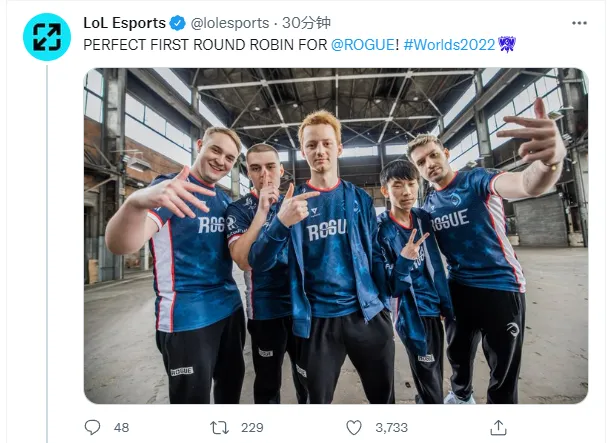This screenshot has width=607, height=443.
Task: Open the @lolesports handle
Action: (230, 23)
